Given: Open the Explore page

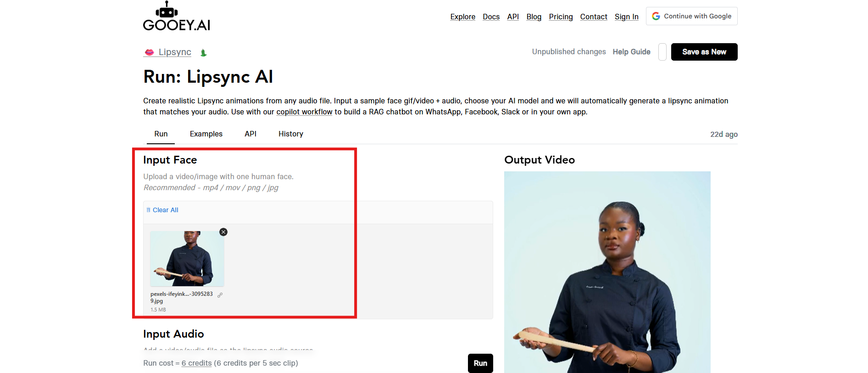Looking at the screenshot, I should click(462, 17).
